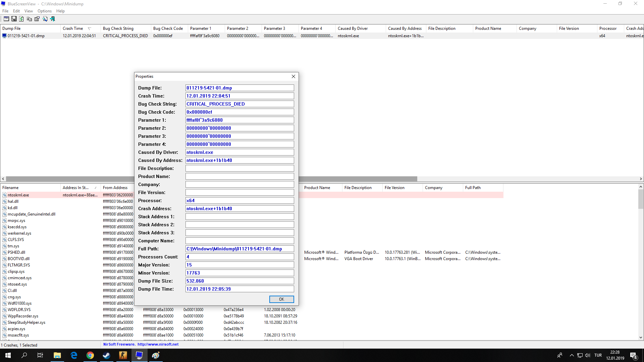Click the Exit door toolbar icon

[53, 19]
